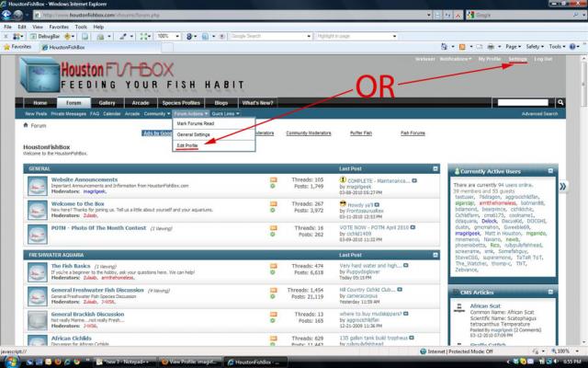The height and width of the screenshot is (368, 588).
Task: Click the IE Print icon
Action: 491,47
